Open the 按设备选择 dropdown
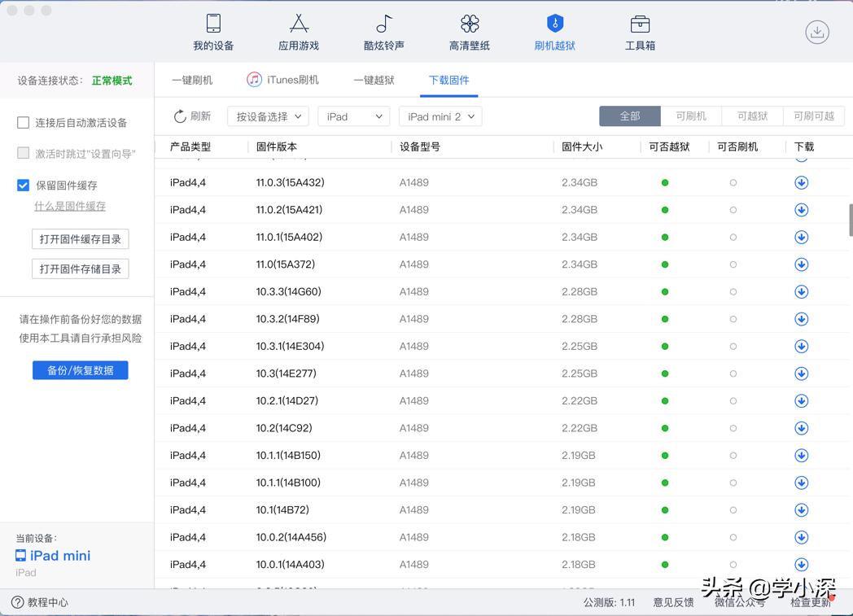The width and height of the screenshot is (853, 616). point(267,116)
